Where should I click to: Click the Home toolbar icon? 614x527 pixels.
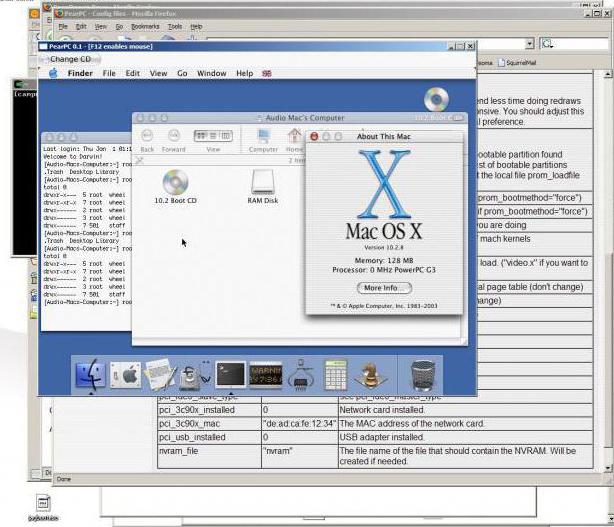(294, 141)
